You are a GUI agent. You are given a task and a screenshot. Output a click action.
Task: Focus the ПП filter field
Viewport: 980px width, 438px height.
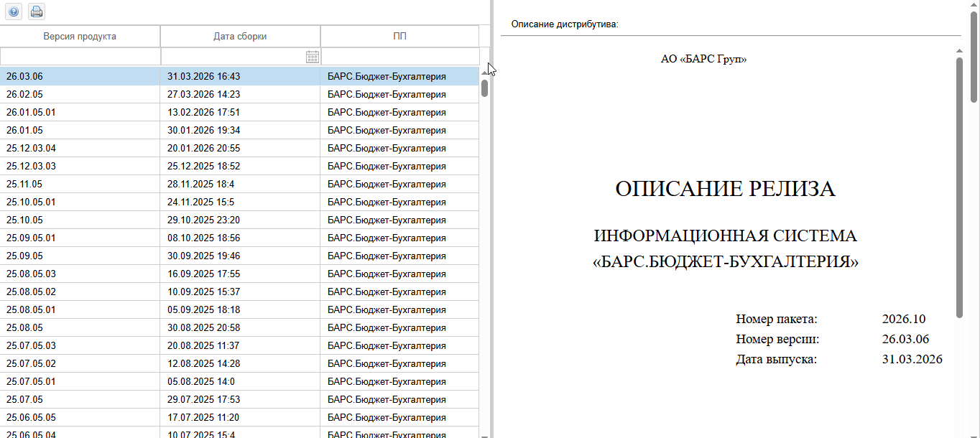pyautogui.click(x=400, y=56)
